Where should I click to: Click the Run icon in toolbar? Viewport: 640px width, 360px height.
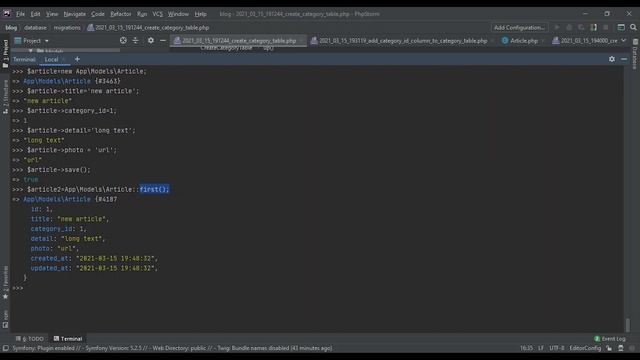click(557, 27)
